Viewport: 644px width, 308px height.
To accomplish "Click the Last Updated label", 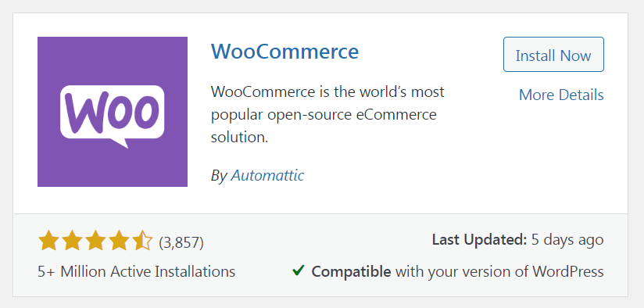I will point(479,239).
